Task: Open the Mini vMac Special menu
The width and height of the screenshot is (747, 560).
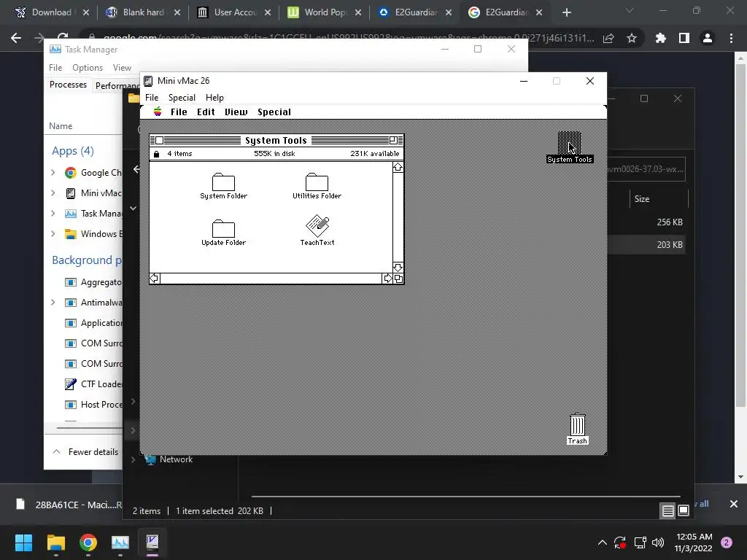Action: coord(182,98)
